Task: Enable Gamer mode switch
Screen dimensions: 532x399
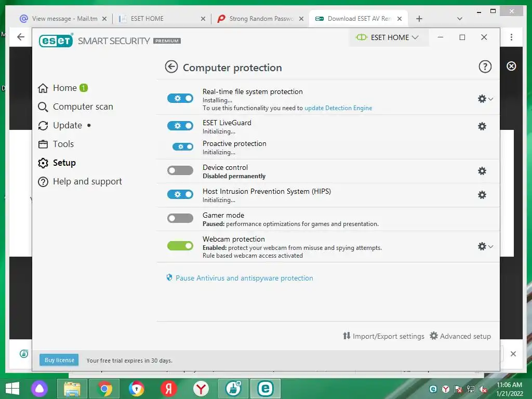Action: (180, 218)
